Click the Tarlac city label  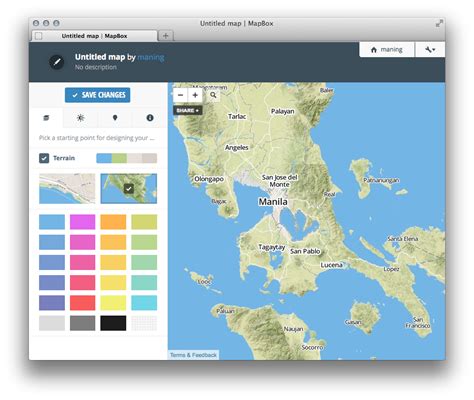point(237,116)
